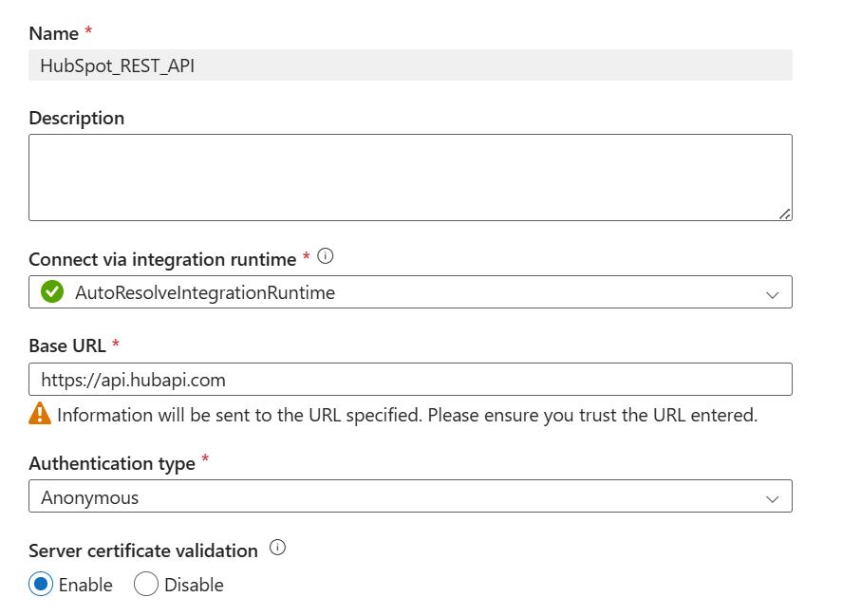Click the Description label

pos(77,118)
